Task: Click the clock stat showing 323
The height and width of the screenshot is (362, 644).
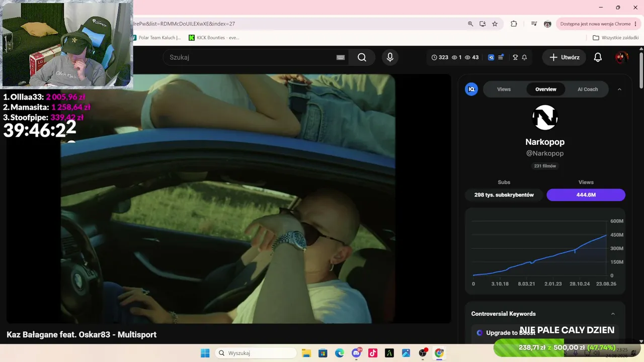Action: [x=440, y=57]
